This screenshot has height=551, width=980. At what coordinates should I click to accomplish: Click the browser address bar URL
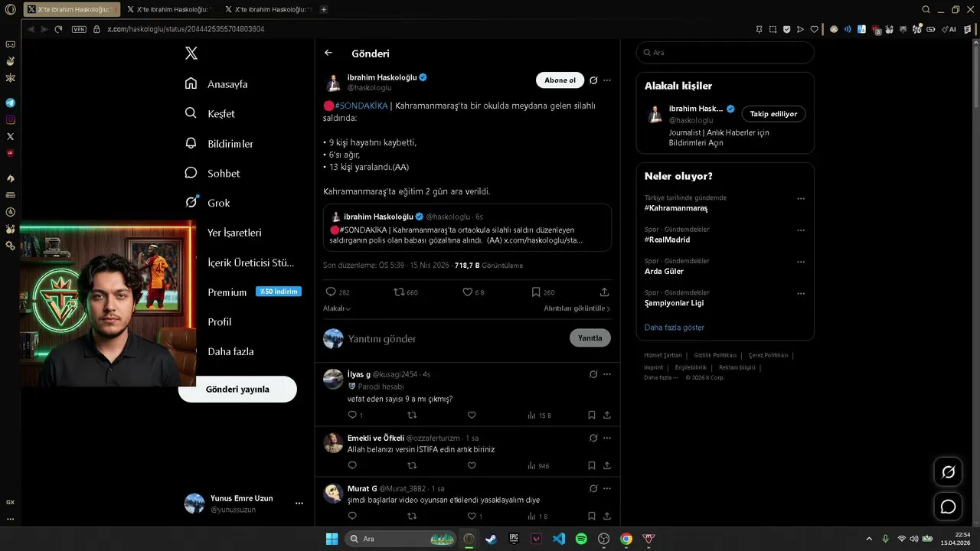185,29
